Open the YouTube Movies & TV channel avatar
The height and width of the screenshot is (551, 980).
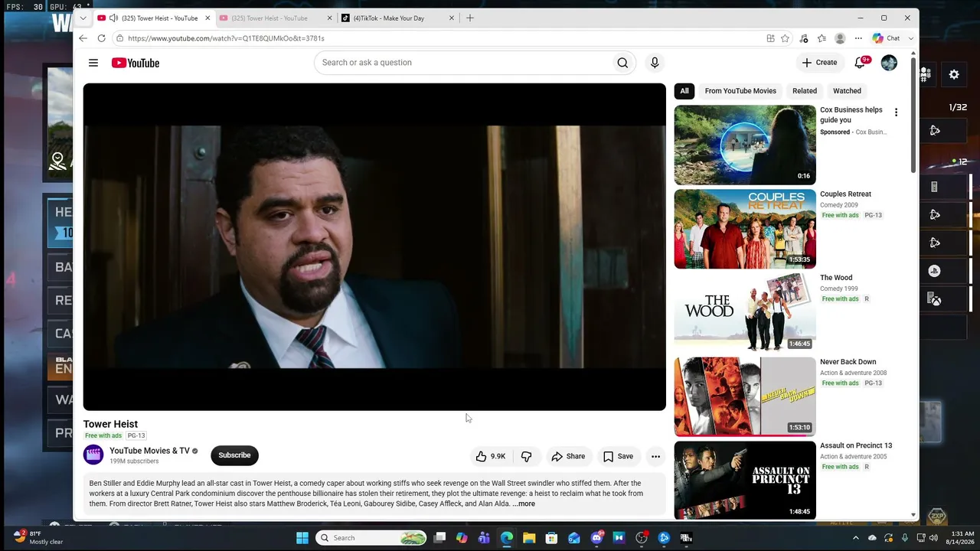[93, 455]
